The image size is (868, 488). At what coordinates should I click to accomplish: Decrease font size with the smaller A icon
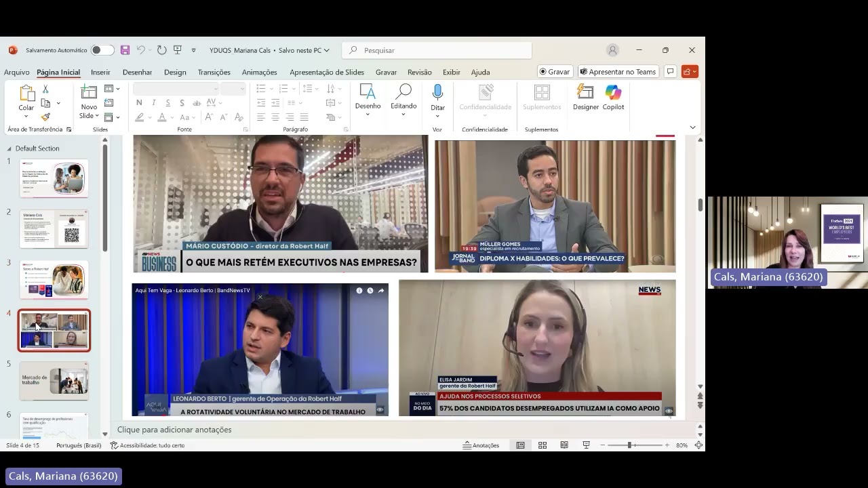222,117
